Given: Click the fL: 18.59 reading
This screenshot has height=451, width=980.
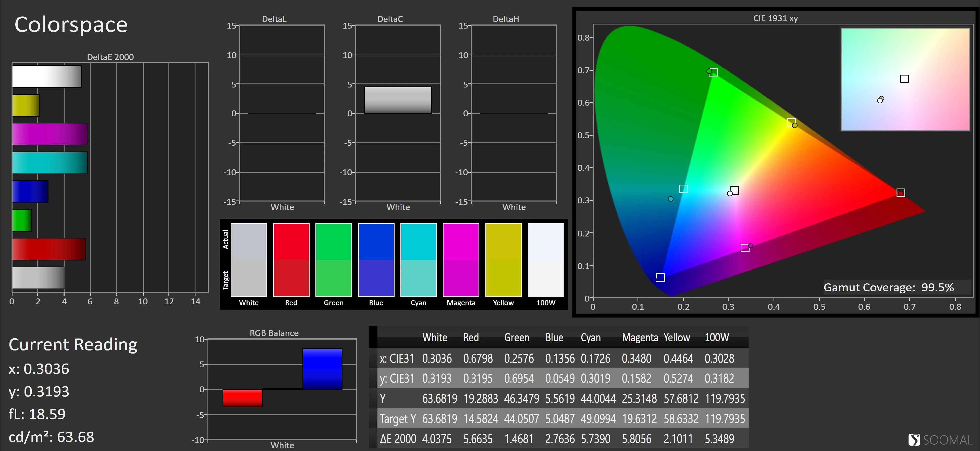Looking at the screenshot, I should pyautogui.click(x=37, y=414).
